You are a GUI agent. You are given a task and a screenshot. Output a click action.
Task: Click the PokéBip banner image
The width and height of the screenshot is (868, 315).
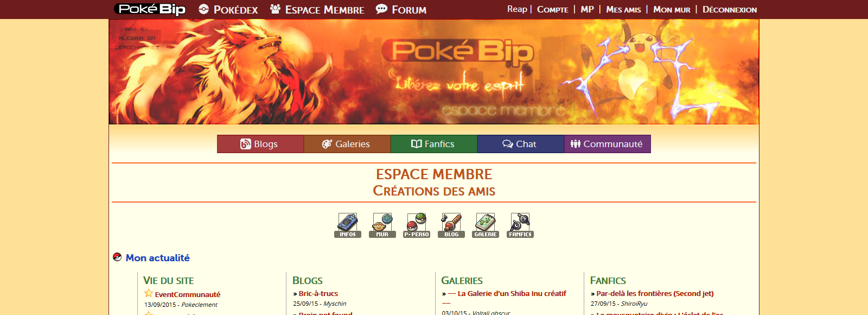pos(434,72)
